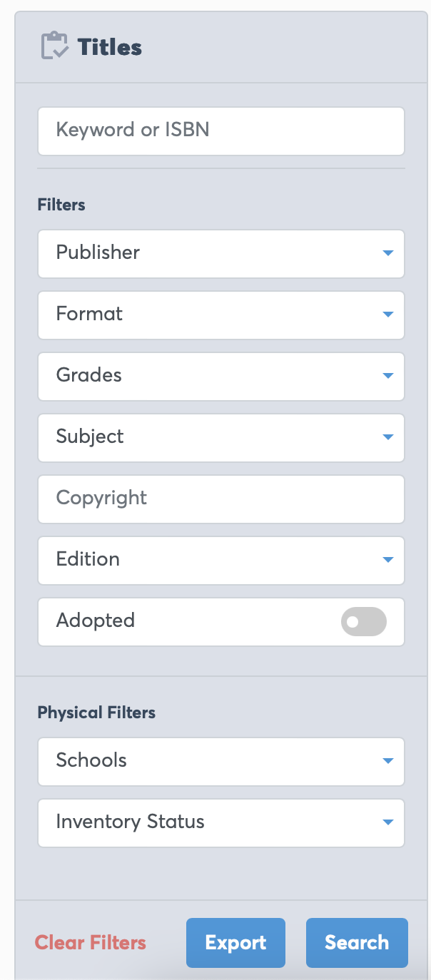Click the Titles panel heading text

click(x=110, y=47)
